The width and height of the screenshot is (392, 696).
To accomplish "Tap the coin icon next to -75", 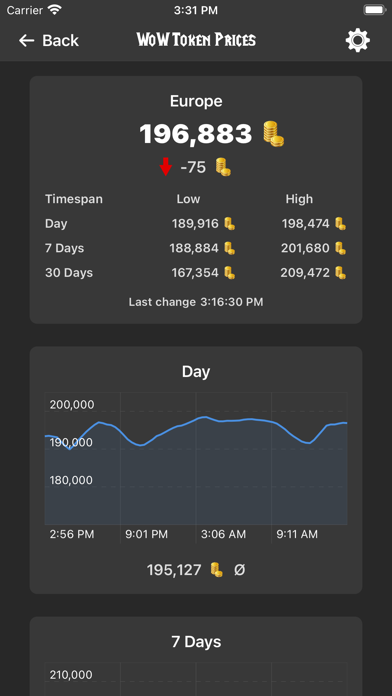I will click(223, 167).
